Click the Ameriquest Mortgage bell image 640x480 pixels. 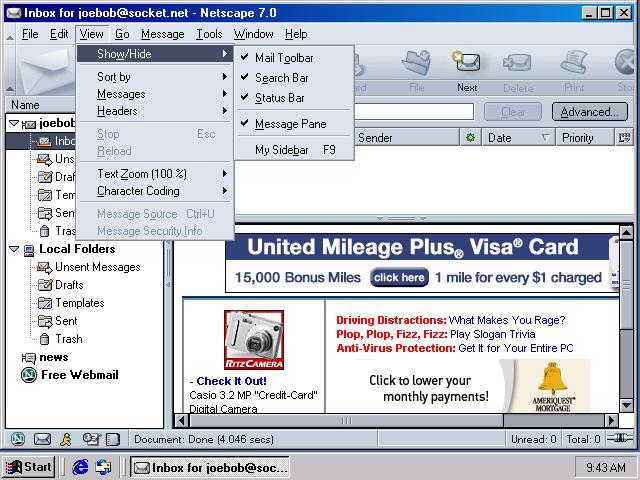[x=553, y=386]
